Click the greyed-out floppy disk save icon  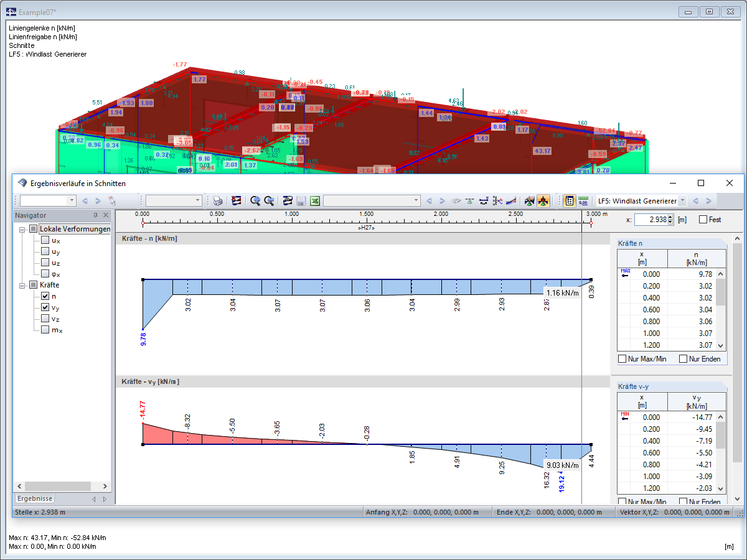pos(301,201)
